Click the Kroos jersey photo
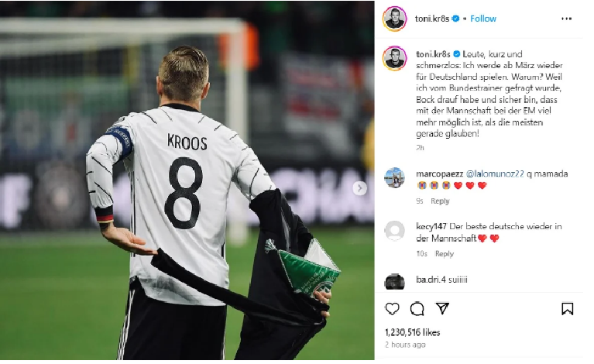This screenshot has width=594, height=364. [187, 180]
